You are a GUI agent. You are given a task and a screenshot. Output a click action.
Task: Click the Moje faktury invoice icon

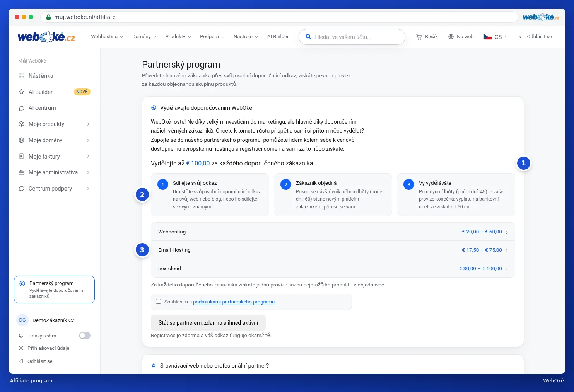[x=21, y=157]
